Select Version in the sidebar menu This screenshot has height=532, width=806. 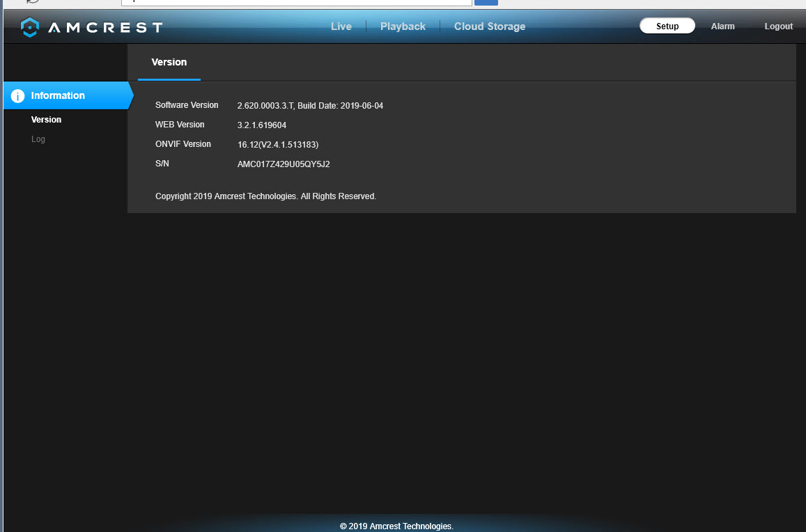pos(46,120)
